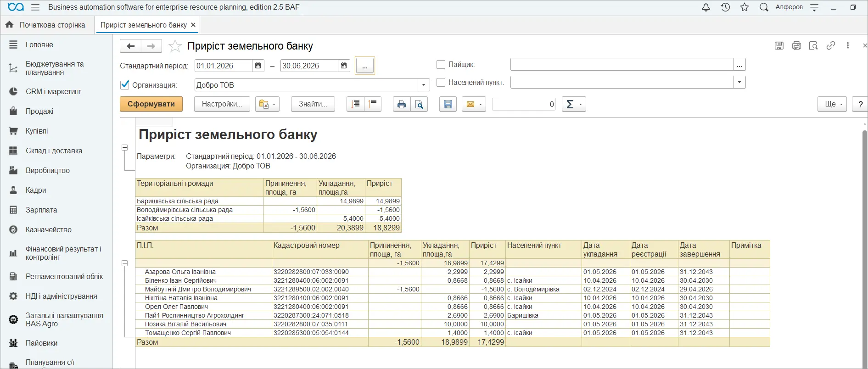Open the Ще dropdown menu

[x=832, y=104]
